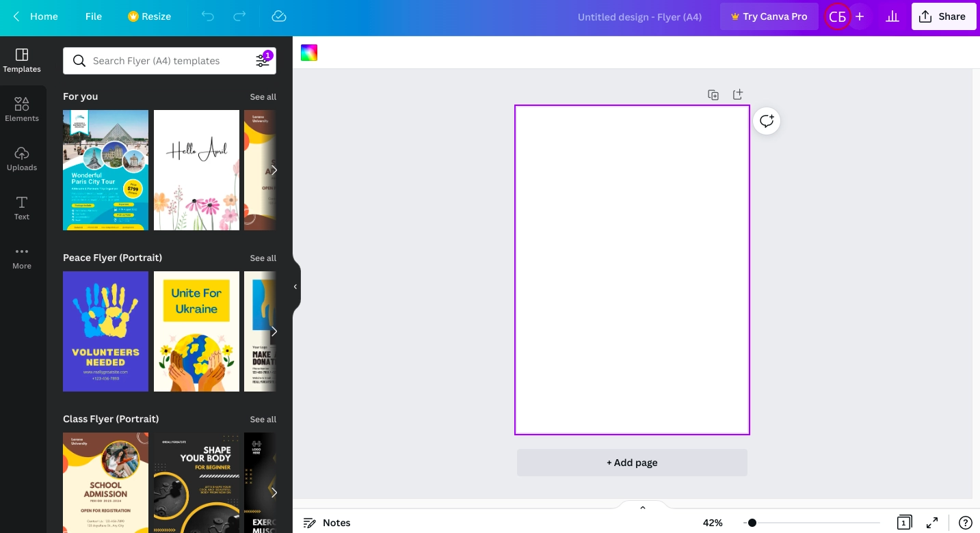Click See all for Peace Flyer templates
980x533 pixels.
[x=263, y=258]
